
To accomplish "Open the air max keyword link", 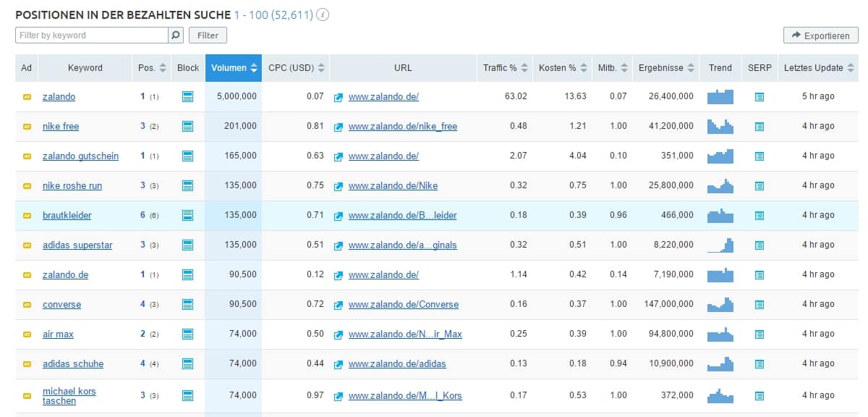I will (x=58, y=334).
